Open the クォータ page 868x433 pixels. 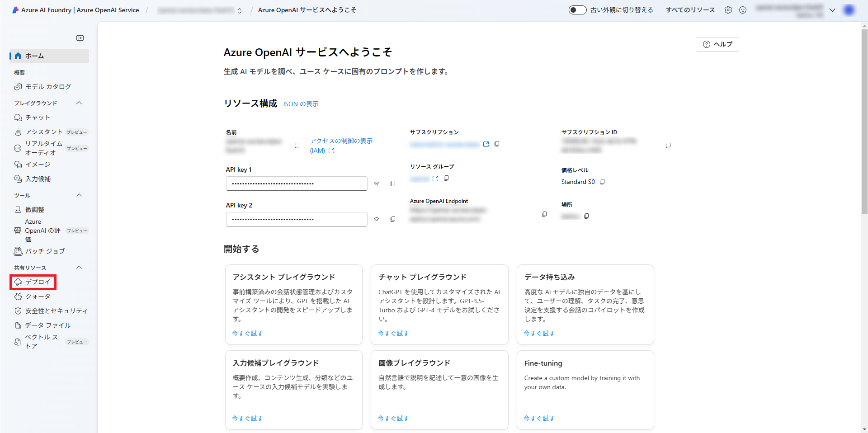(x=38, y=296)
